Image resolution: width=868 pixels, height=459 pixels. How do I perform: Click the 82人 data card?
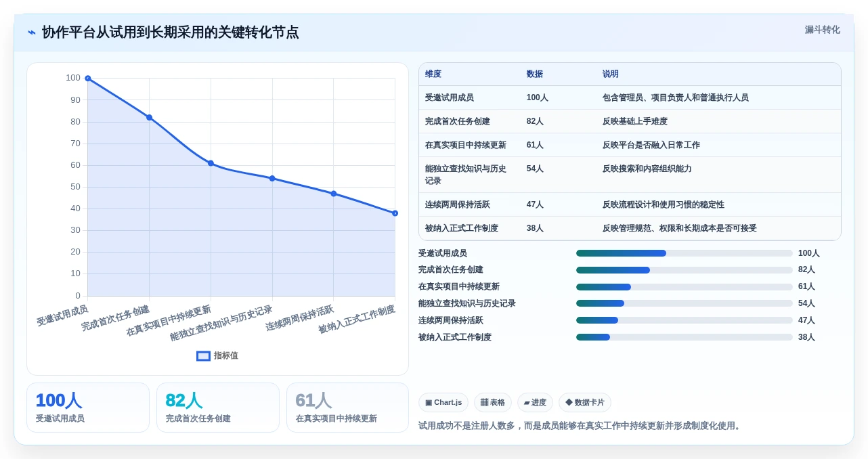(218, 408)
